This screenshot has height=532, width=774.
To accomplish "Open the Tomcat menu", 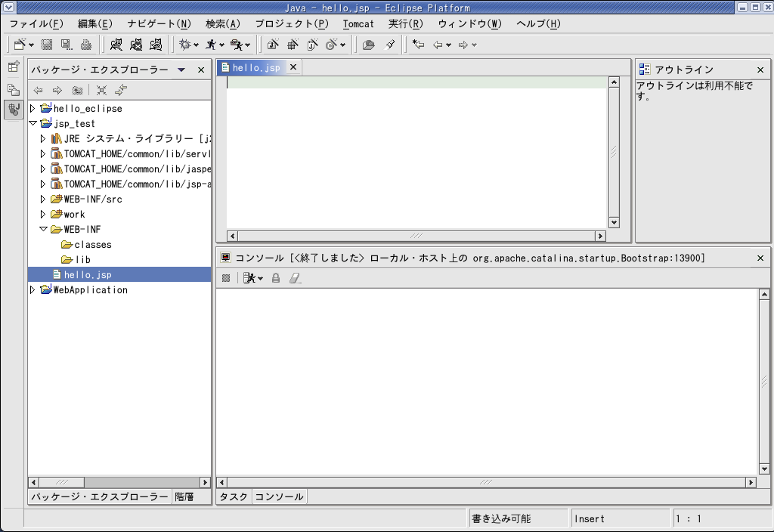I will pyautogui.click(x=358, y=23).
